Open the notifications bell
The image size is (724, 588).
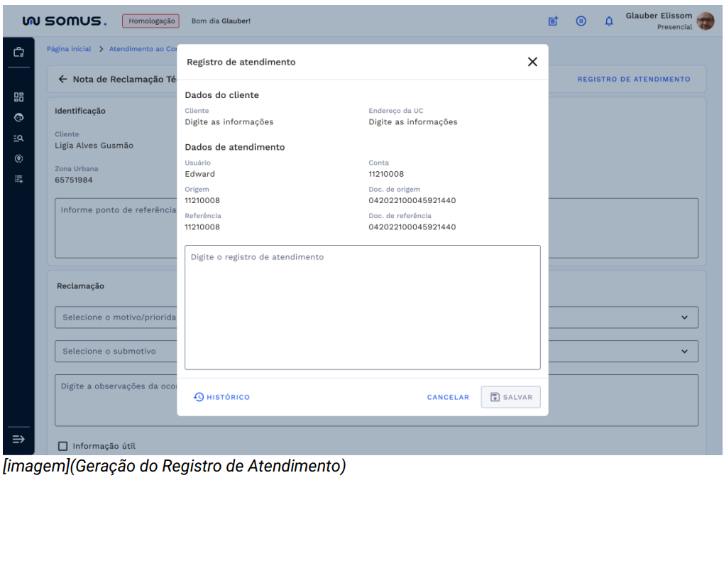[608, 21]
